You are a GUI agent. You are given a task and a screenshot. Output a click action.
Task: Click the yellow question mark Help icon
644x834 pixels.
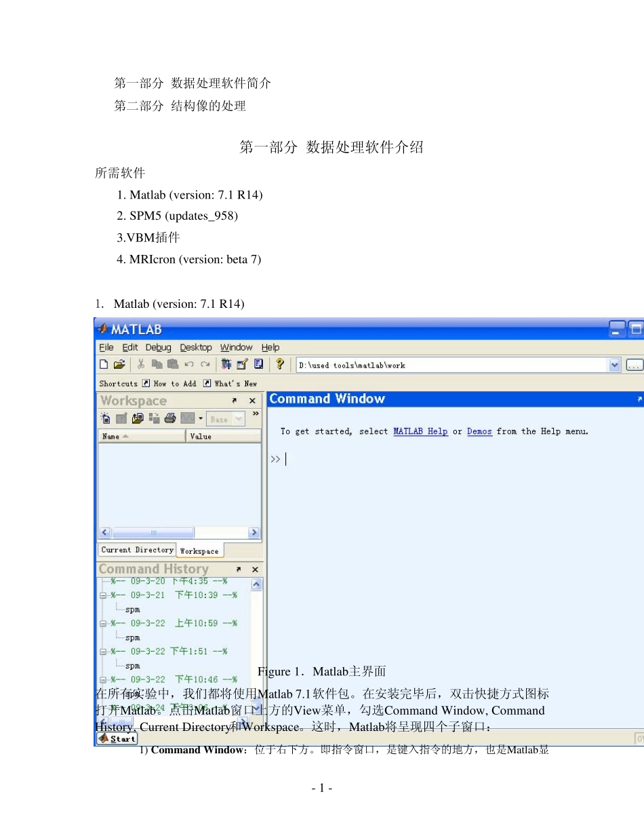(x=279, y=365)
